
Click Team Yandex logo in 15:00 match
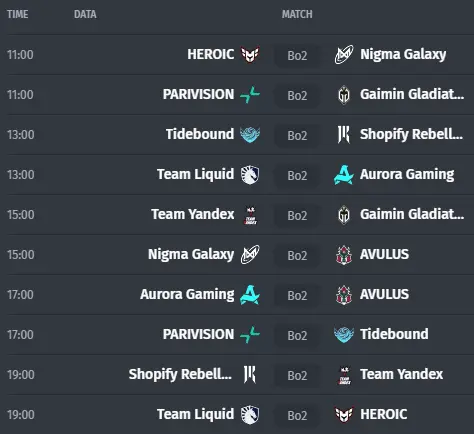(250, 215)
